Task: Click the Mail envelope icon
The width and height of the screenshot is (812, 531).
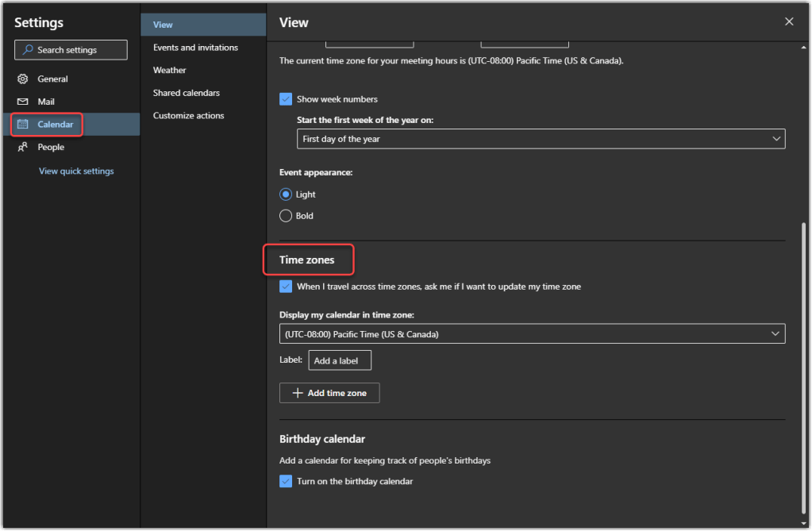Action: pyautogui.click(x=23, y=102)
